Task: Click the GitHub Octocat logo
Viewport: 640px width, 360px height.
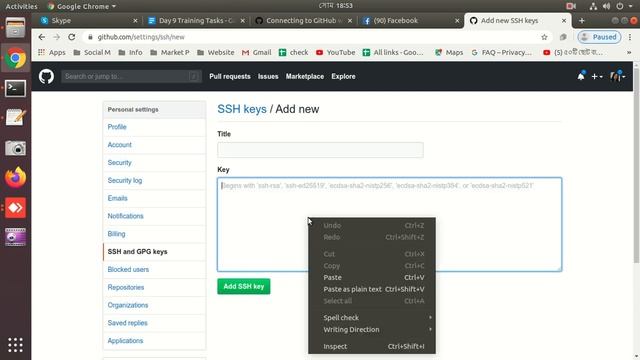Action: (x=46, y=76)
